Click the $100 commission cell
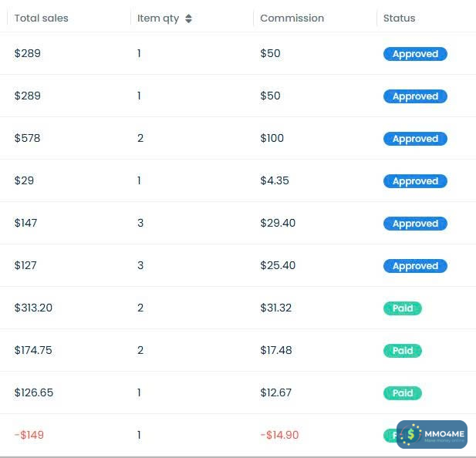The image size is (476, 458). click(272, 138)
